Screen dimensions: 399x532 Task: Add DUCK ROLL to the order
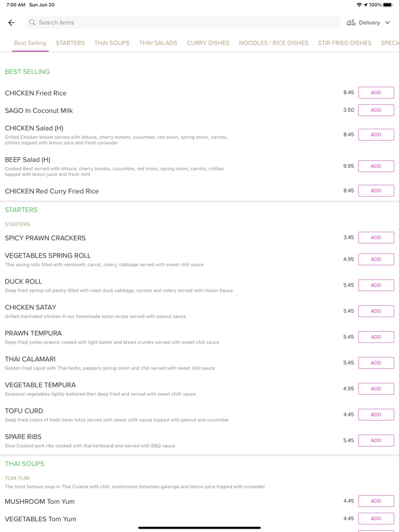pos(376,285)
